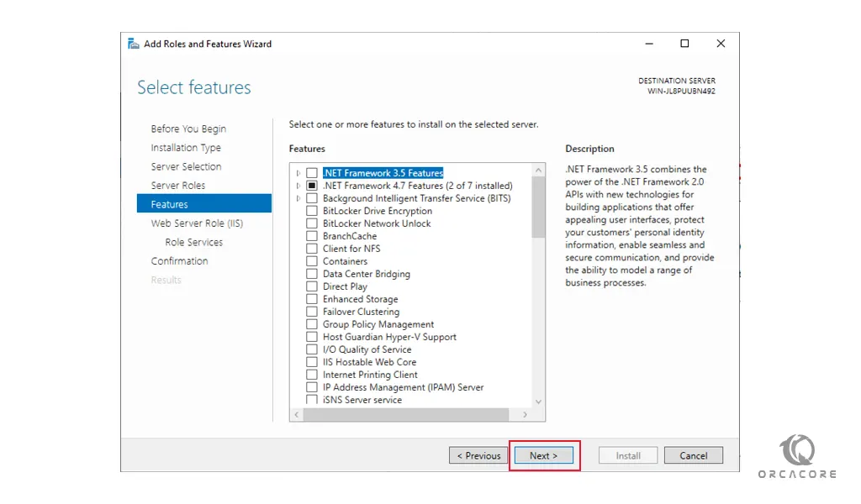Click the features list vertical scrollbar thumb
861x504 pixels.
pyautogui.click(x=538, y=207)
